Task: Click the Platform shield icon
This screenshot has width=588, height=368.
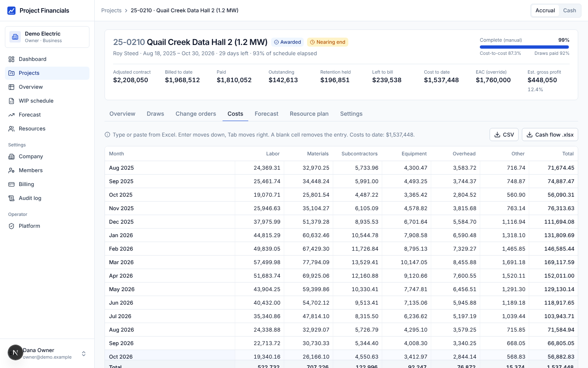Action: coord(11,226)
